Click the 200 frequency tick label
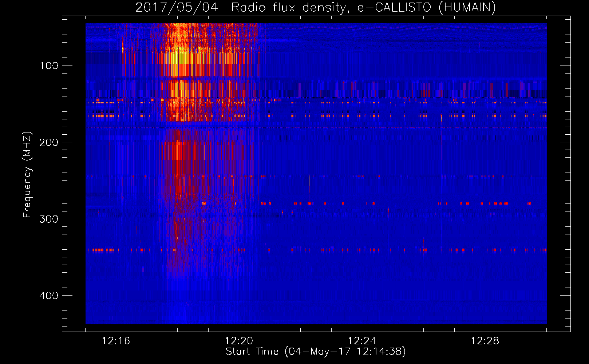Viewport: 589px width, 364px height. [x=49, y=142]
